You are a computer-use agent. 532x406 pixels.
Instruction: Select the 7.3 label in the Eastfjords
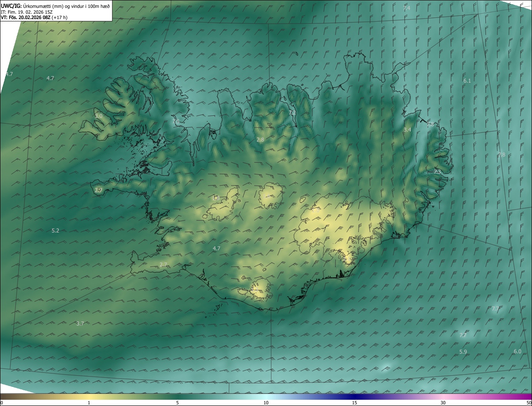pos(437,171)
